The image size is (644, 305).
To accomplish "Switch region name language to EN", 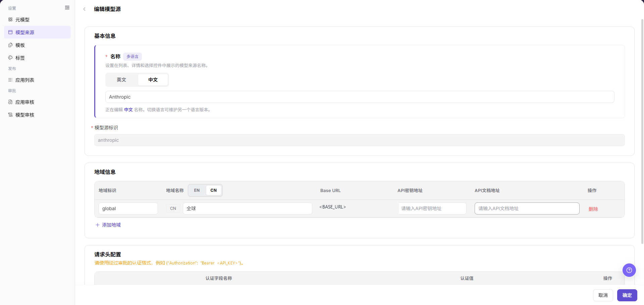I will (197, 190).
